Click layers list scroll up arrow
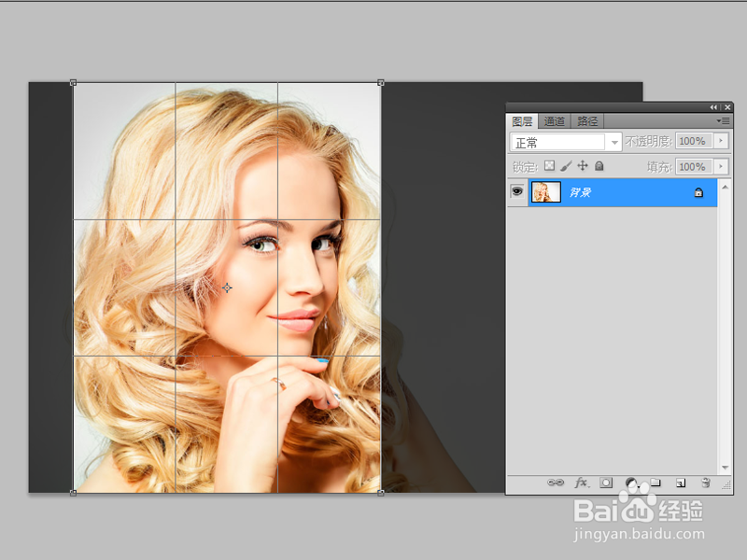747x560 pixels. (725, 188)
